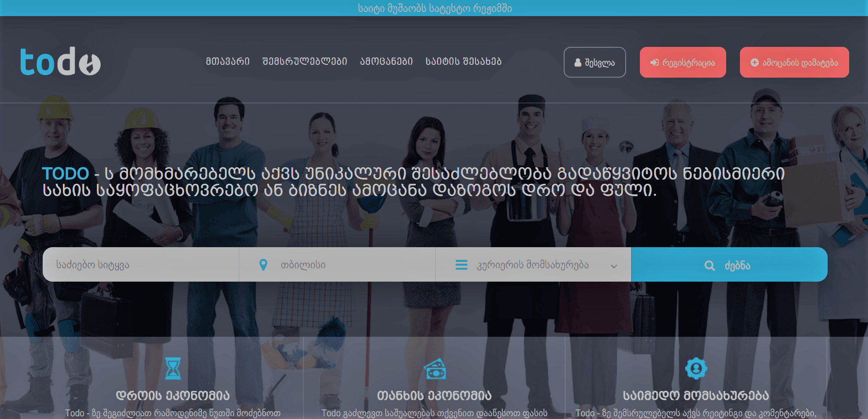868x419 pixels.
Task: Click the magnifier search icon
Action: (x=710, y=266)
